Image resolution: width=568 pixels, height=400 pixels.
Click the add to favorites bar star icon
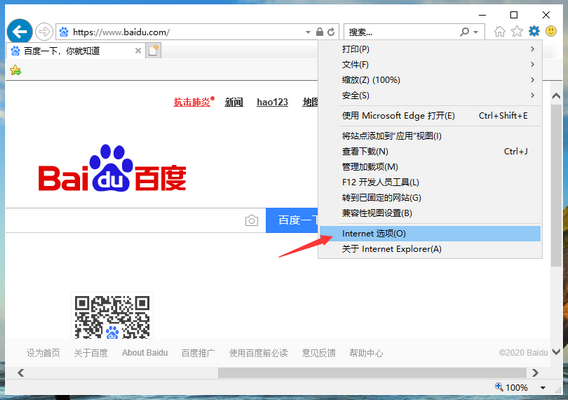(x=16, y=70)
